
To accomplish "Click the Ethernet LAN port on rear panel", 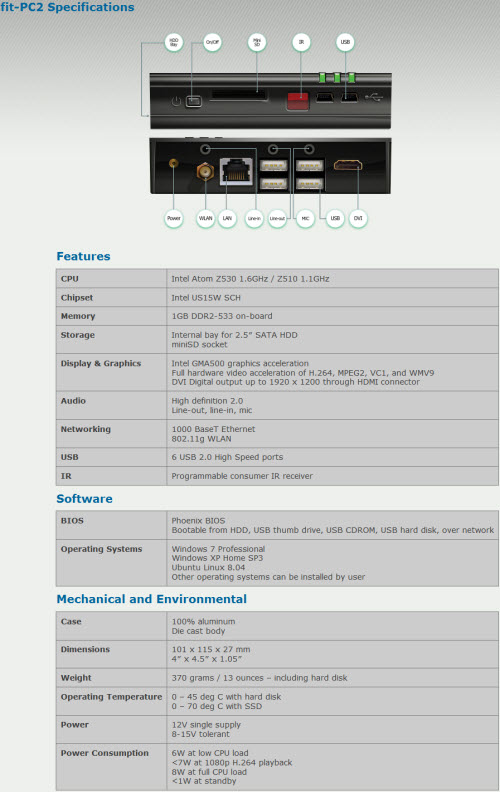I will pyautogui.click(x=236, y=172).
